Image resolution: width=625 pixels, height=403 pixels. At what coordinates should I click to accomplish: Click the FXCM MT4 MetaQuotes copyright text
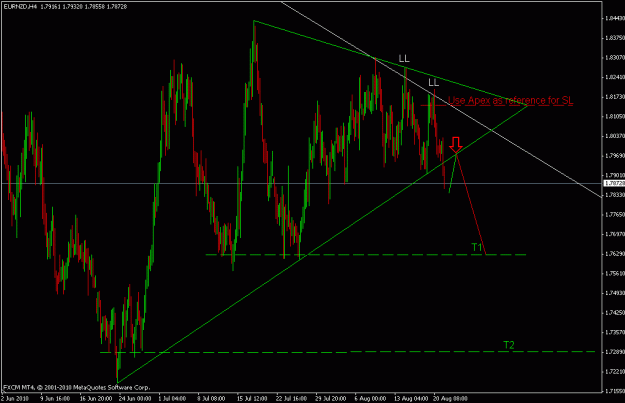tap(77, 387)
